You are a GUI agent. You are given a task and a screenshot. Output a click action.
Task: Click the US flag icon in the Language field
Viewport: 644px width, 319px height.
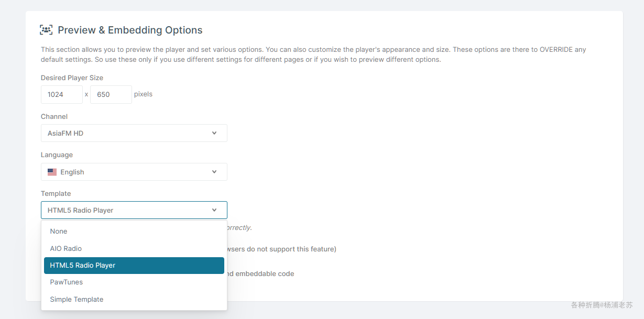(x=52, y=172)
